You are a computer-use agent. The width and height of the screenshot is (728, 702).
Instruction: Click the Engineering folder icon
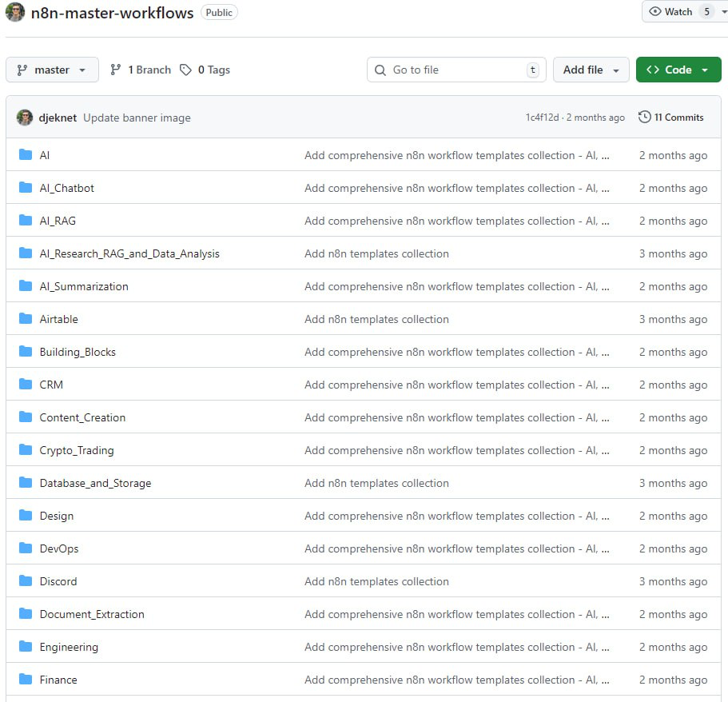pyautogui.click(x=26, y=646)
